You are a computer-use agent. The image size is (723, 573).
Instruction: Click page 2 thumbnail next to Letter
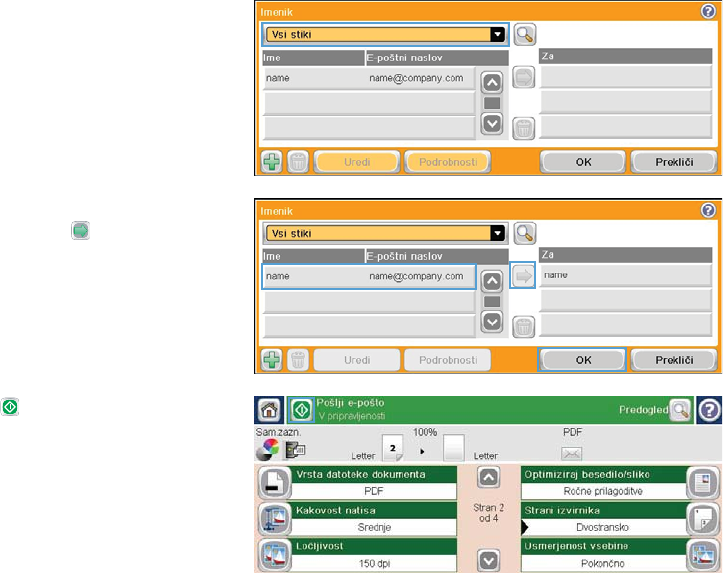[x=392, y=448]
